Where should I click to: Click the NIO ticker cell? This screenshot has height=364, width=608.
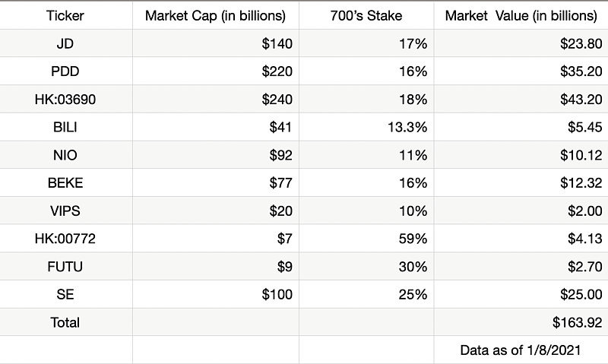65,155
